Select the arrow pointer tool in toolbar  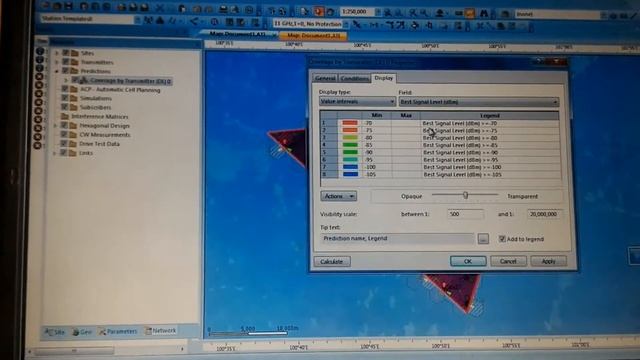point(305,12)
